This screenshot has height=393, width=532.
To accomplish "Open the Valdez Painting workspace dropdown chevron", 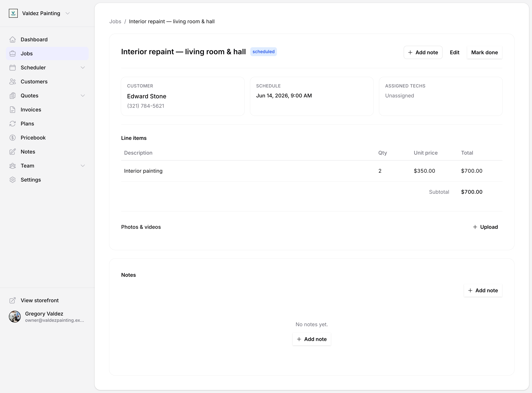I will click(68, 13).
